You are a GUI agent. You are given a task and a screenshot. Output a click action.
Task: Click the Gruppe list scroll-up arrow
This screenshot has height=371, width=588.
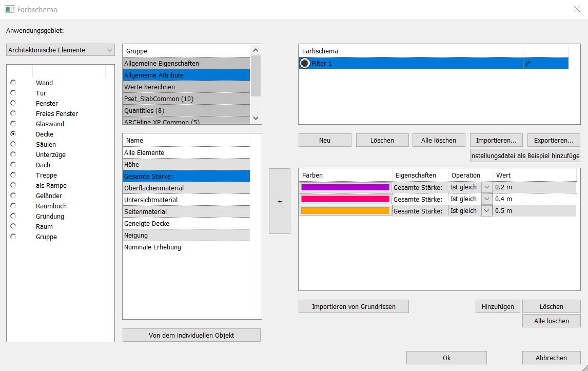pyautogui.click(x=256, y=50)
